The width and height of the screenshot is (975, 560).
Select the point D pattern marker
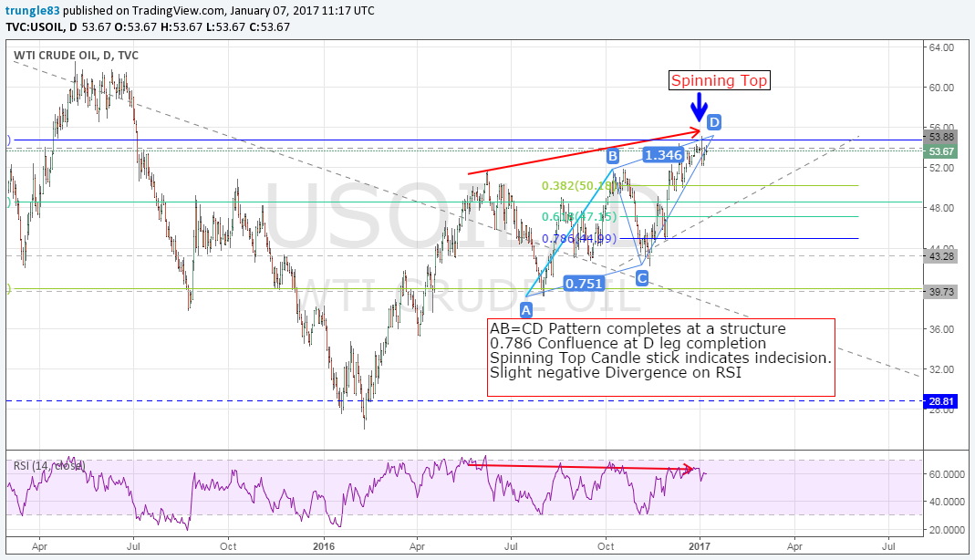[713, 122]
